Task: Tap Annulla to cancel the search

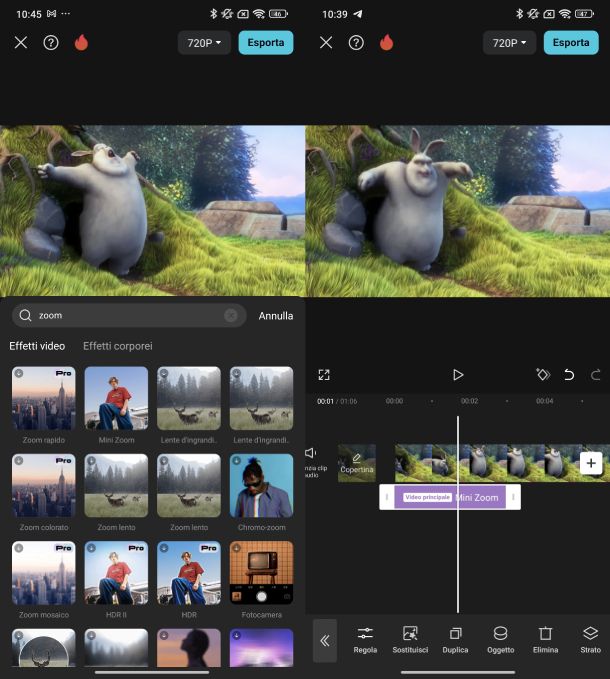Action: click(x=276, y=316)
